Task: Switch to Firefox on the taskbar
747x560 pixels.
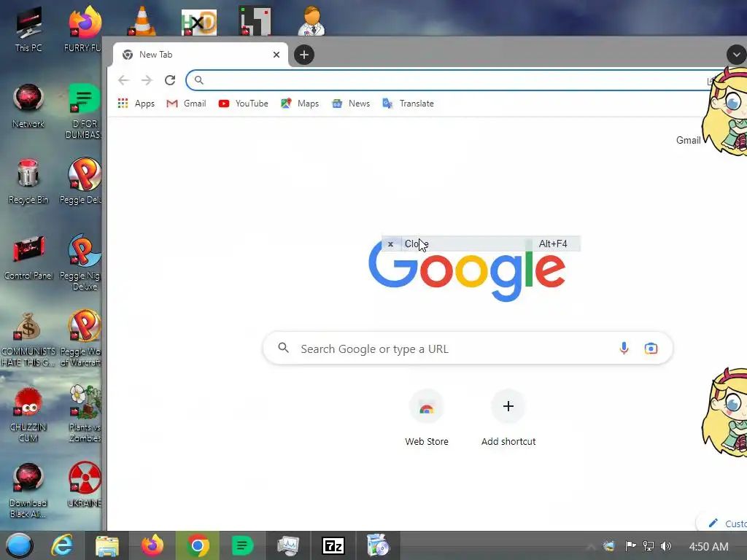Action: coord(152,545)
